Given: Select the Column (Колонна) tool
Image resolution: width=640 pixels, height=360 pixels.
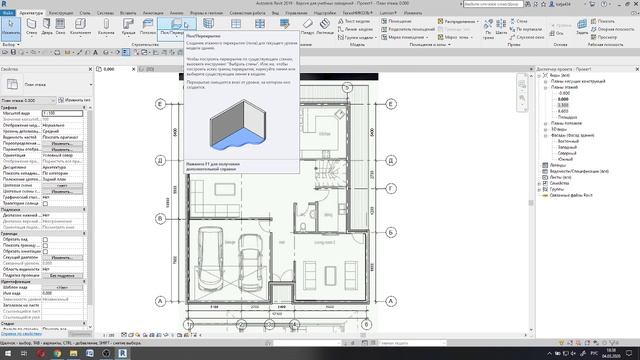Looking at the screenshot, I should coord(106,27).
